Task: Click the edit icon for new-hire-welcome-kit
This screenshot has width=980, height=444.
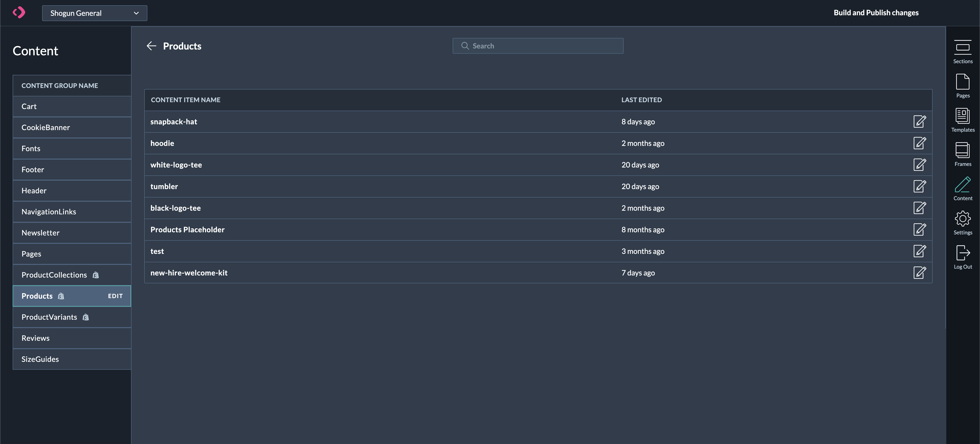Action: point(919,273)
